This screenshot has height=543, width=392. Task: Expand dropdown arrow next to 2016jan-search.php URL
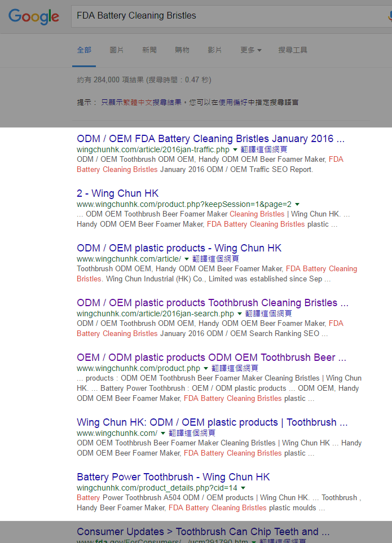pos(240,314)
